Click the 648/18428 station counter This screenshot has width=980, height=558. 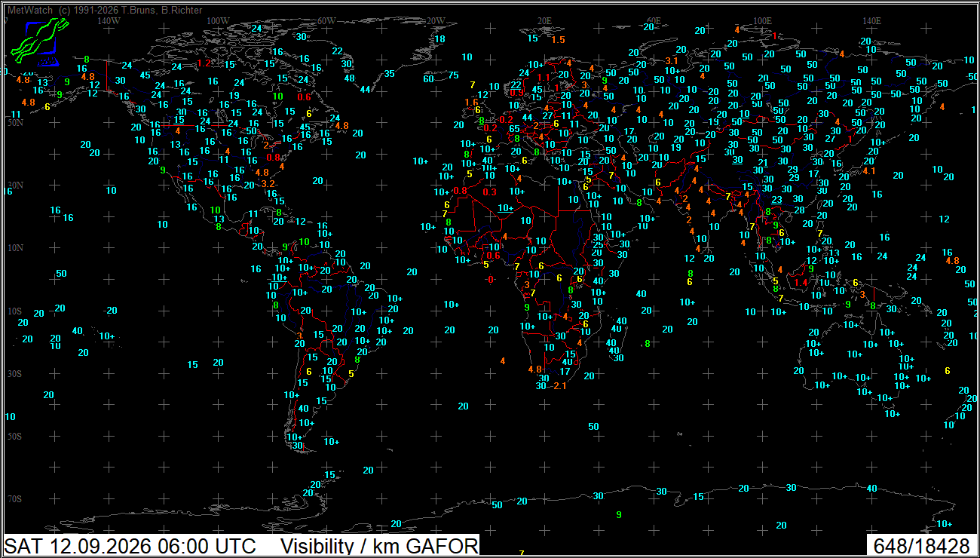coord(921,546)
